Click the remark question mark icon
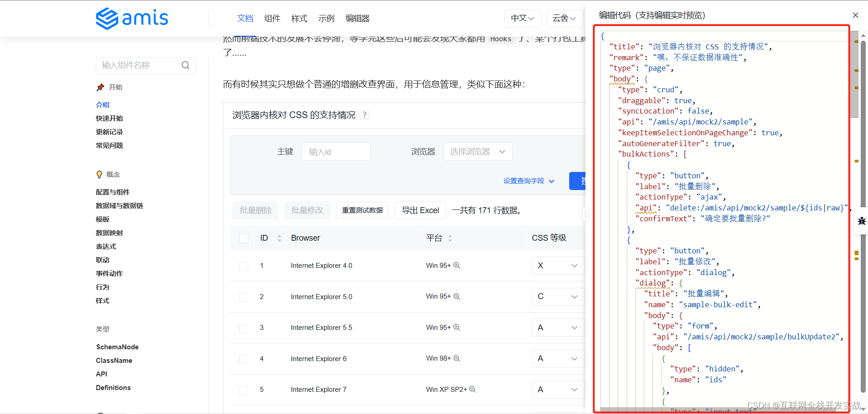This screenshot has width=868, height=414. point(364,115)
